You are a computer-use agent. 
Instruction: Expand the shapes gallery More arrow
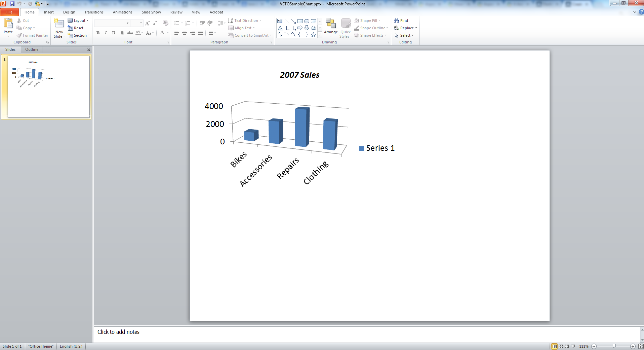320,35
